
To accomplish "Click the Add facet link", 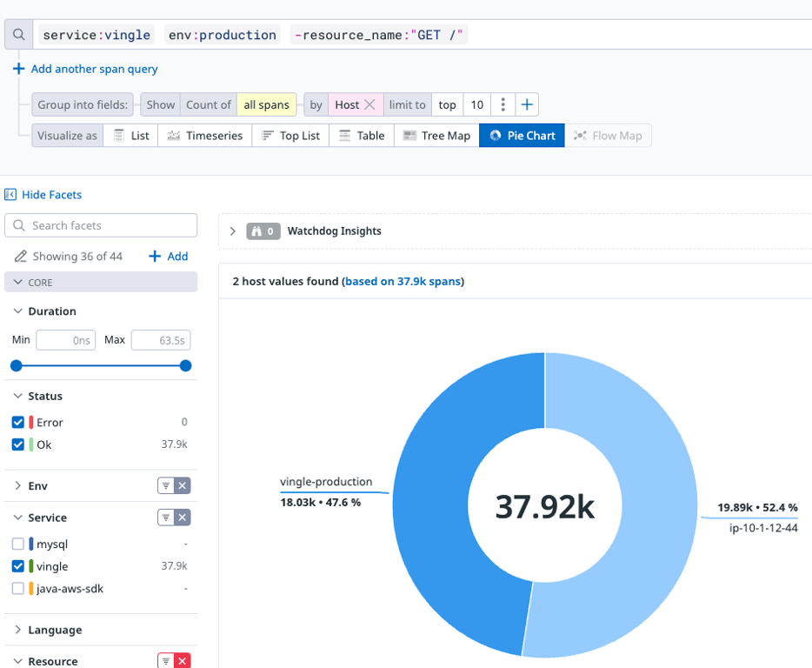I will point(177,256).
